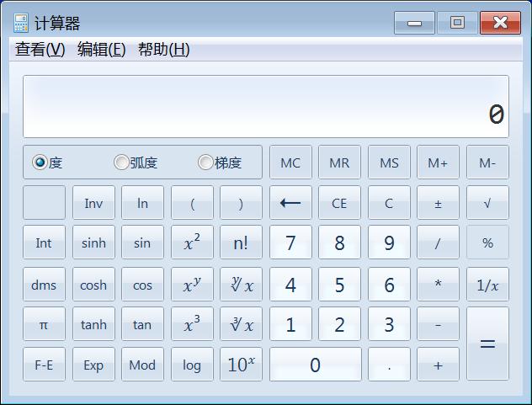Screen dimensions: 532x405
Task: Click the MC memory clear button
Action: [290, 163]
